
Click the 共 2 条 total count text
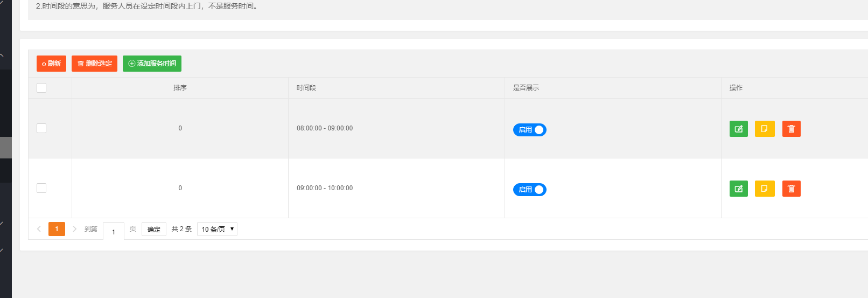181,229
